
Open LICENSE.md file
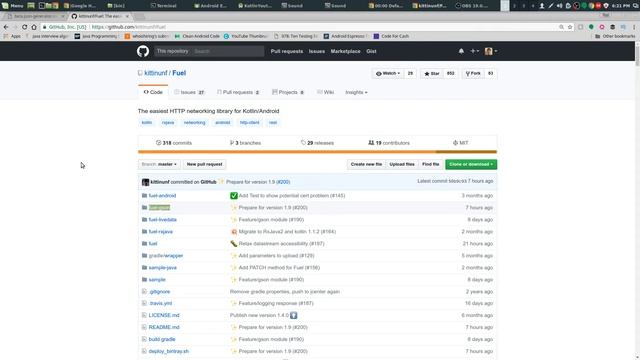164,315
